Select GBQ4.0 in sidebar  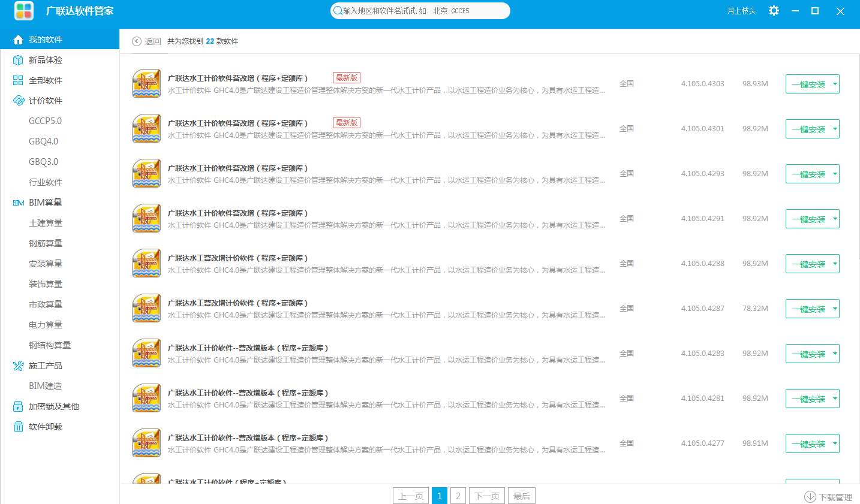pyautogui.click(x=43, y=141)
